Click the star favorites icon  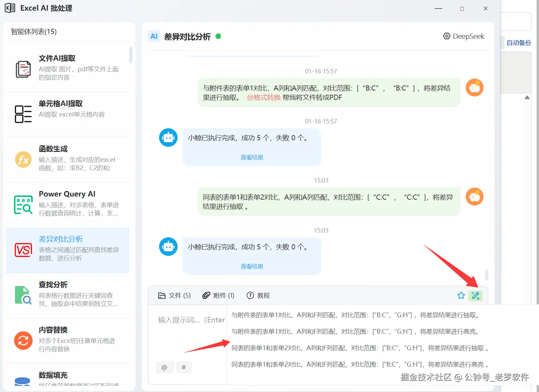[x=461, y=295]
